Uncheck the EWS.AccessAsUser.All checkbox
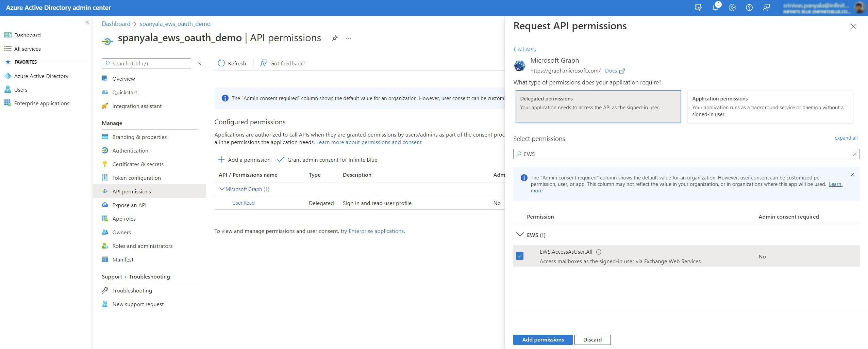This screenshot has height=349, width=868. coord(520,256)
